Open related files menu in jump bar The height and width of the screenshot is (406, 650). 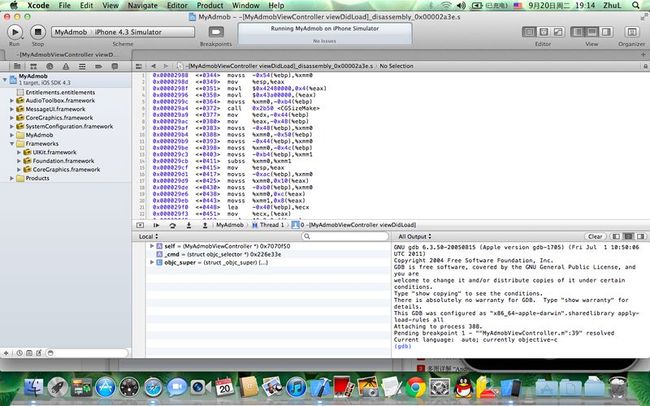[139, 66]
